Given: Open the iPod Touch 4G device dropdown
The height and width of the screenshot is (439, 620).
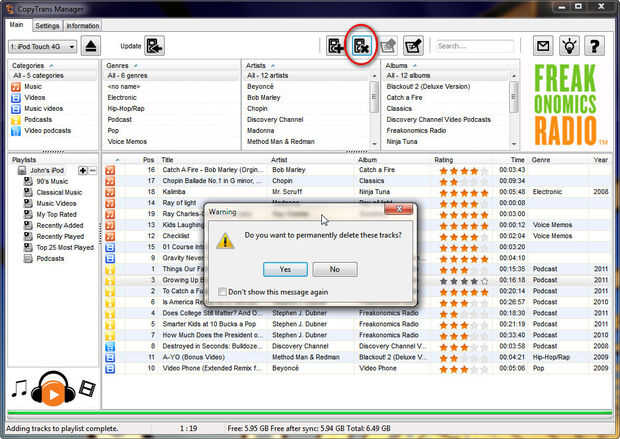Looking at the screenshot, I should click(42, 47).
